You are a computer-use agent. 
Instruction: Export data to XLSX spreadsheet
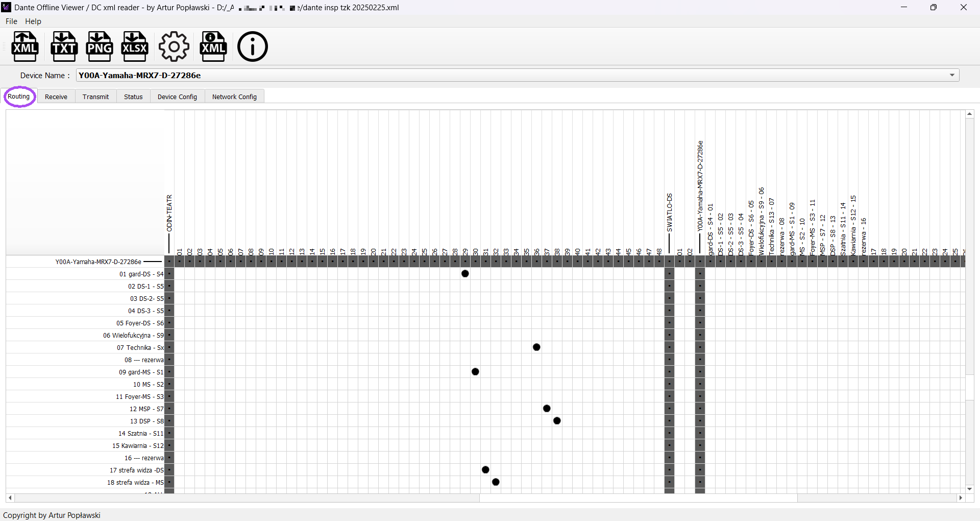[135, 46]
